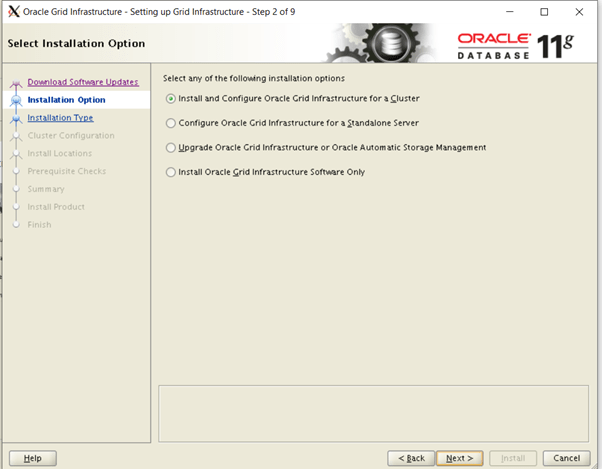Click the gears database banner graphic
Screen dimensions: 602x469
(387, 43)
